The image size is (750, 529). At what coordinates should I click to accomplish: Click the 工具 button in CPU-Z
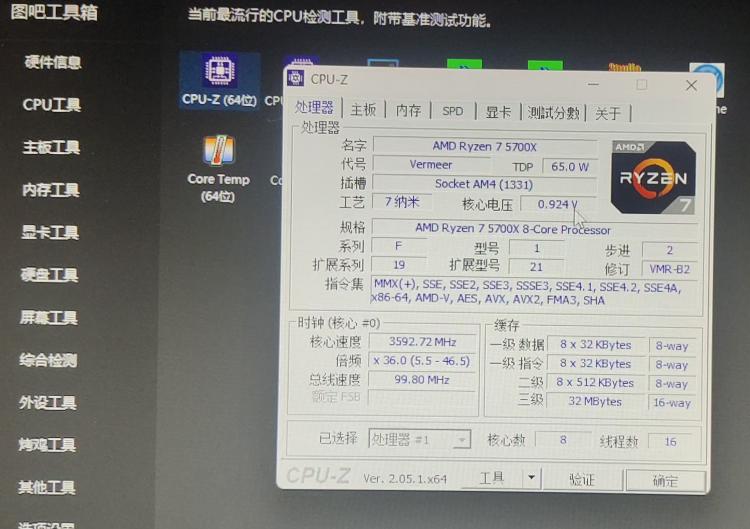492,477
